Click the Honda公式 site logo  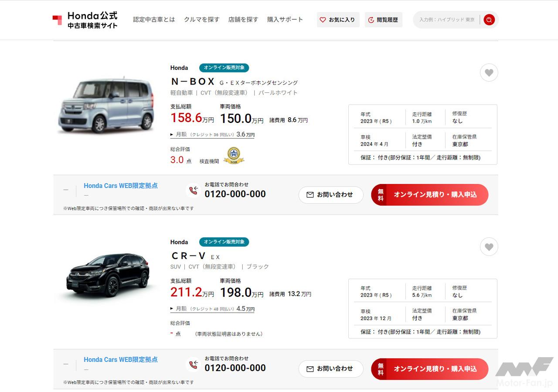click(x=85, y=20)
